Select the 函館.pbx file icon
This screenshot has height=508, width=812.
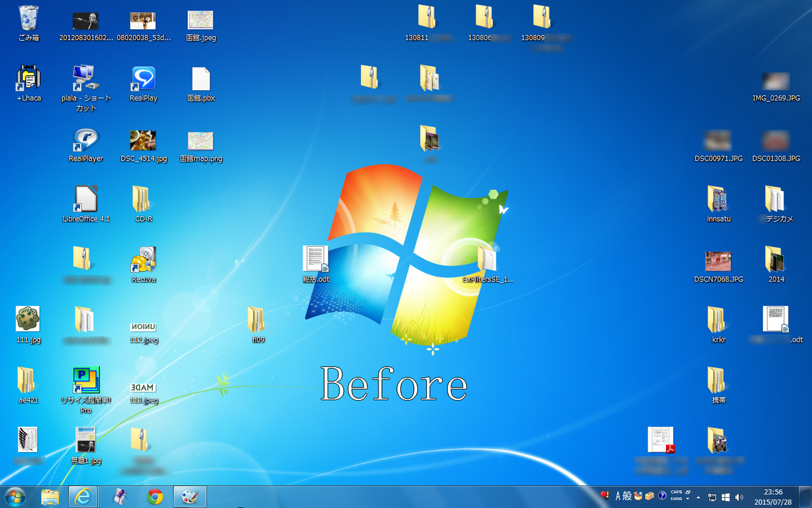tap(200, 79)
